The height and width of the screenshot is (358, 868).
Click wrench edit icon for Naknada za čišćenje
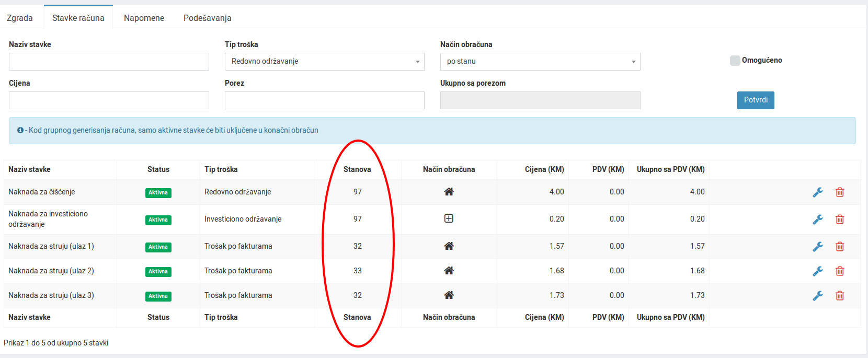coord(818,192)
